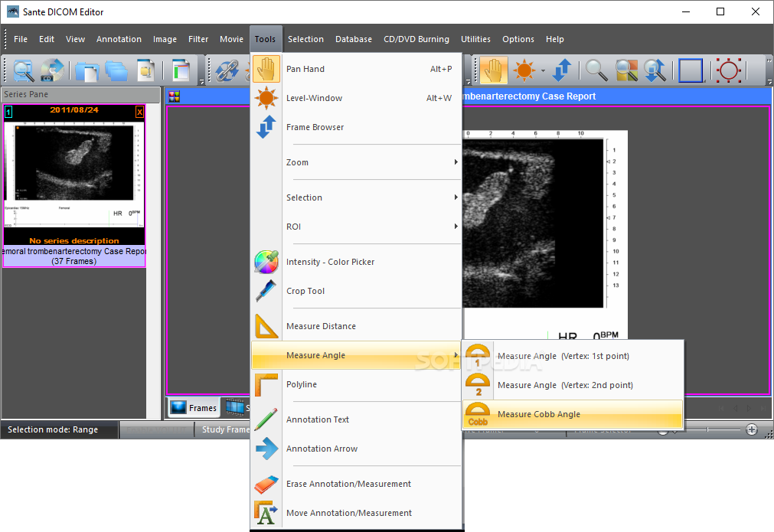
Task: Open the Filter menu
Action: (198, 39)
